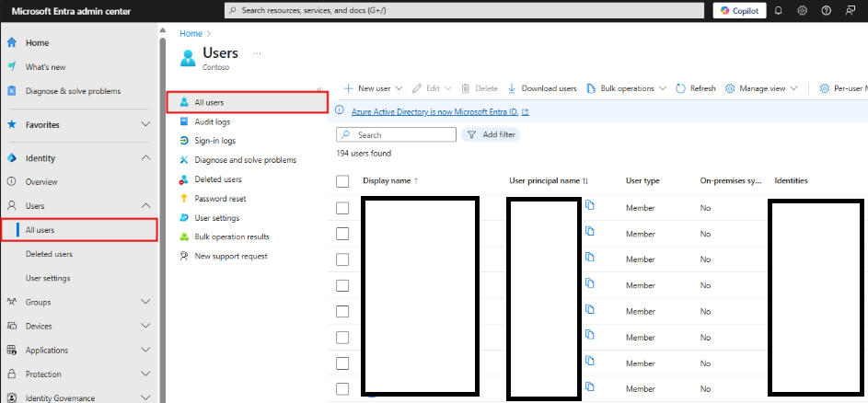This screenshot has height=403, width=868.
Task: Select All users in the blade menu
Action: click(x=248, y=102)
